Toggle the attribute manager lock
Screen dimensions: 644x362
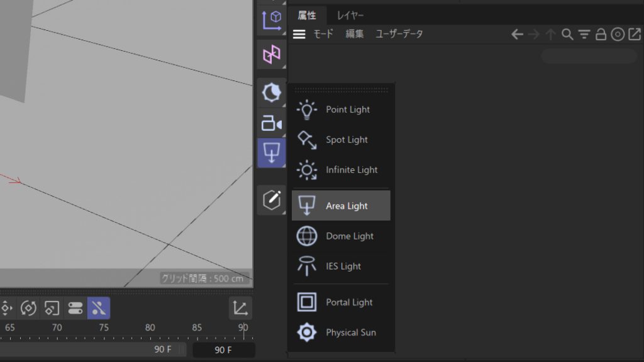click(602, 34)
